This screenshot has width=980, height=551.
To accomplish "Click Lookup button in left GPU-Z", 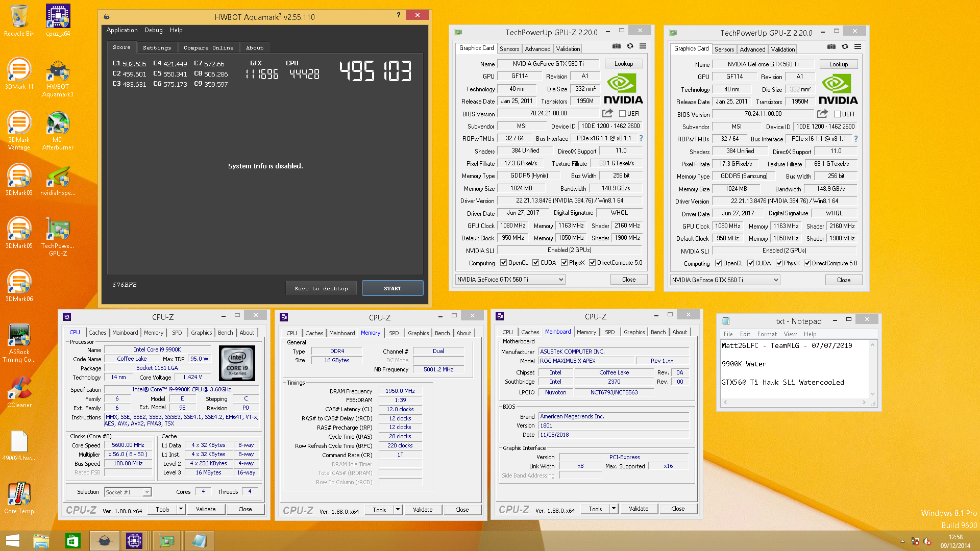I will (x=624, y=64).
